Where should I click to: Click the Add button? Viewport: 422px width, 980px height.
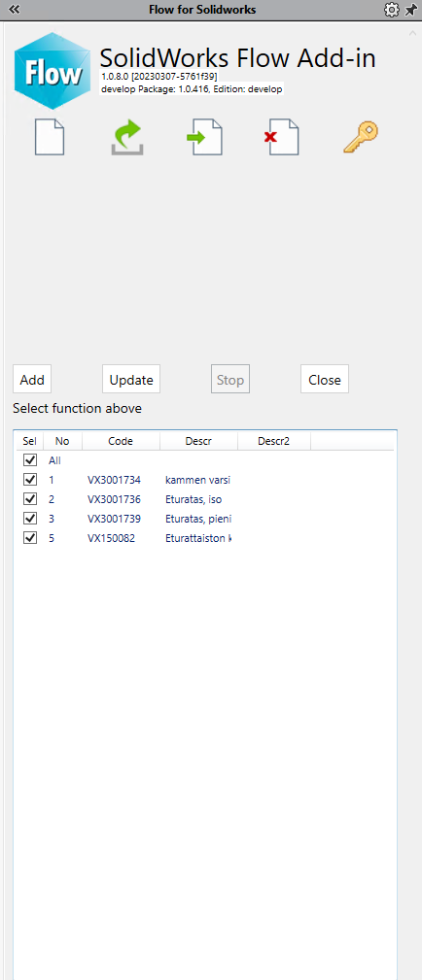click(x=32, y=380)
